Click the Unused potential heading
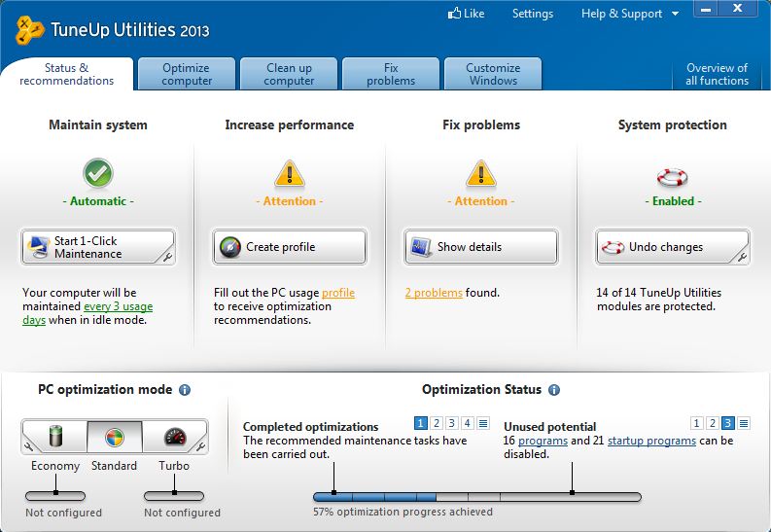Screen dimensions: 771x532 pos(549,426)
